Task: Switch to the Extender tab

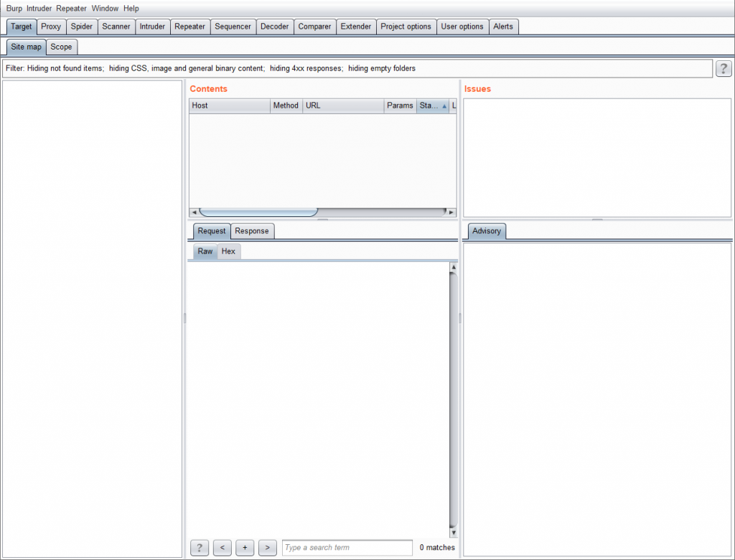Action: click(356, 27)
